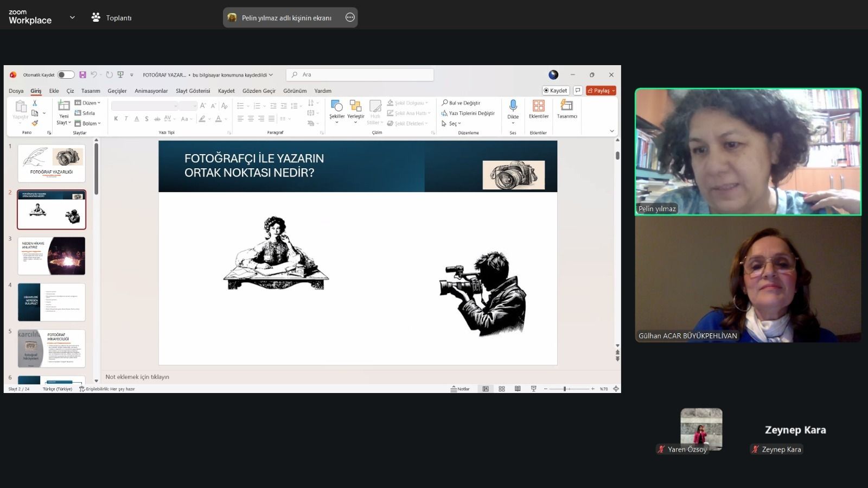Viewport: 868px width, 488px height.
Task: Copy selection with the copy icon
Action: click(x=35, y=113)
